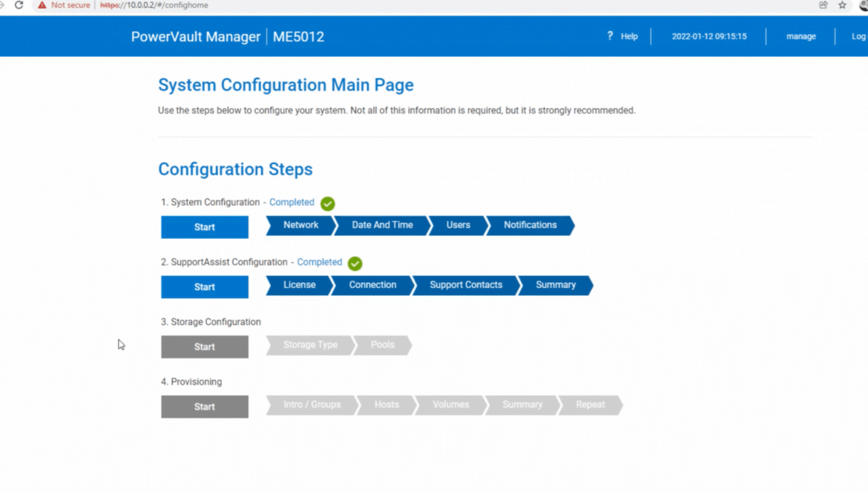Click the System Configuration Main Page heading
The width and height of the screenshot is (868, 492).
[286, 85]
